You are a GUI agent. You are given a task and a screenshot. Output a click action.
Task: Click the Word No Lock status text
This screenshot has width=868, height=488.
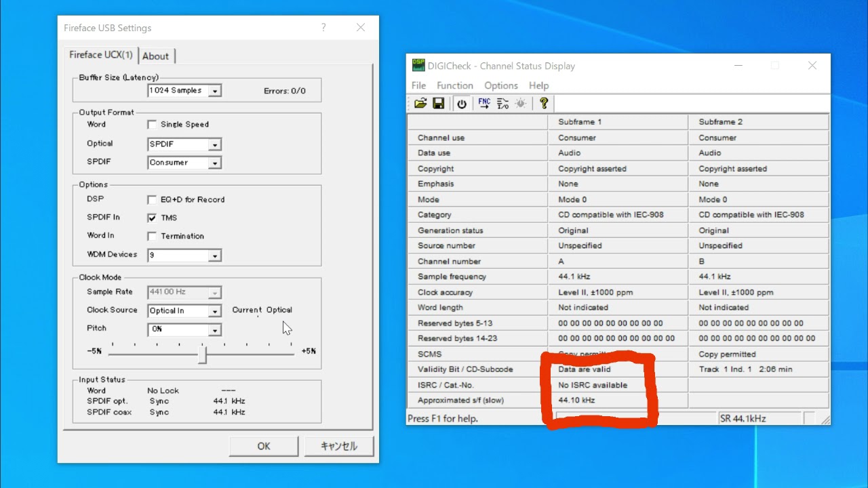coord(163,391)
